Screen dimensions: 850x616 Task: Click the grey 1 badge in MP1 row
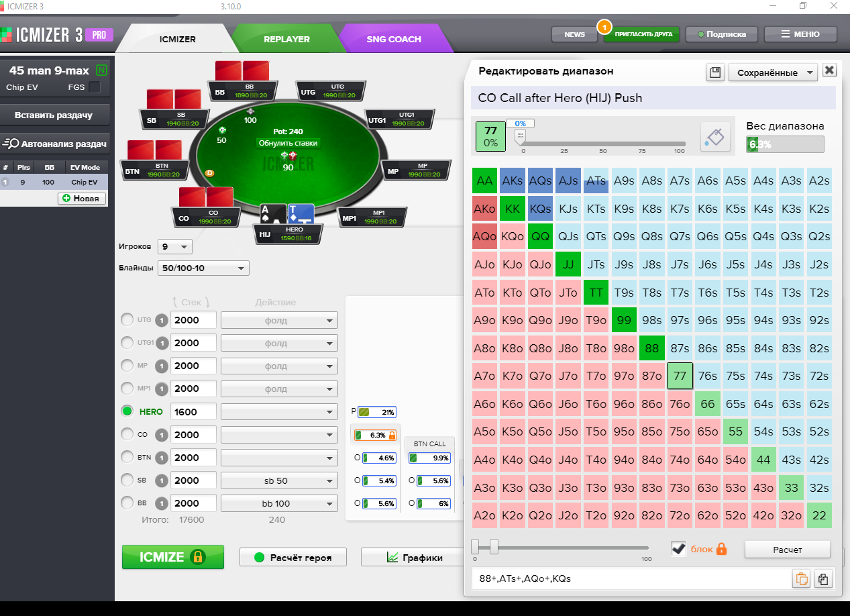(162, 389)
